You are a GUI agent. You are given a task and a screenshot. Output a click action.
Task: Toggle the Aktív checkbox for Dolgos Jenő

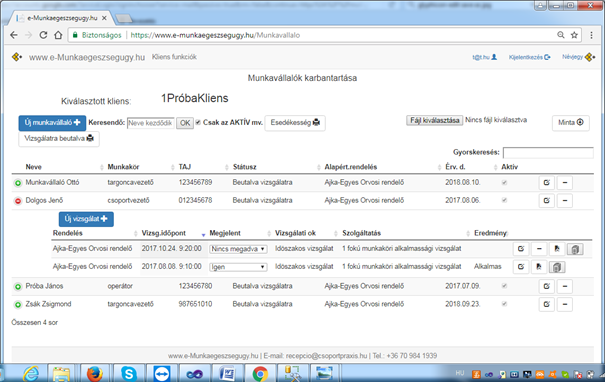[504, 200]
